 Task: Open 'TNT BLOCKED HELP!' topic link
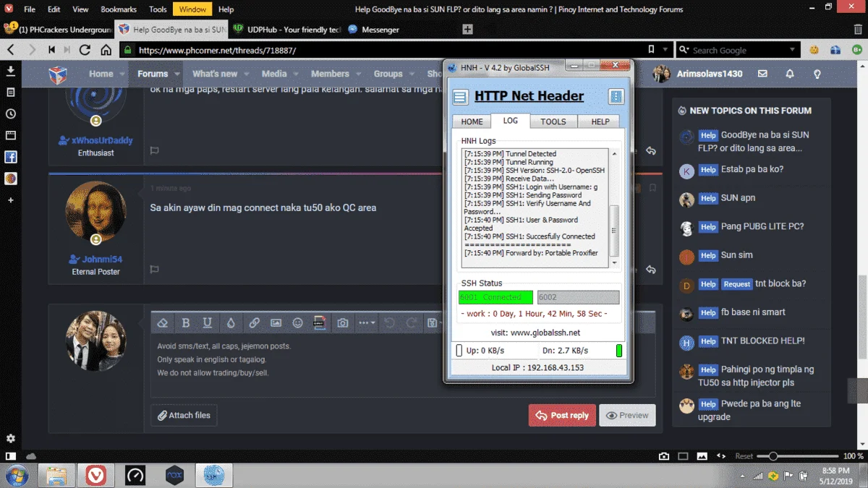[x=762, y=341]
